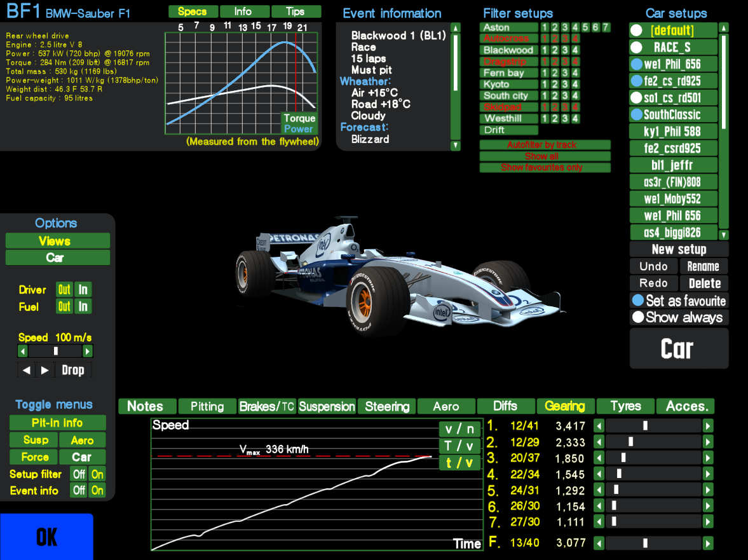The height and width of the screenshot is (560, 748).
Task: Click the Drop button
Action: pyautogui.click(x=73, y=370)
